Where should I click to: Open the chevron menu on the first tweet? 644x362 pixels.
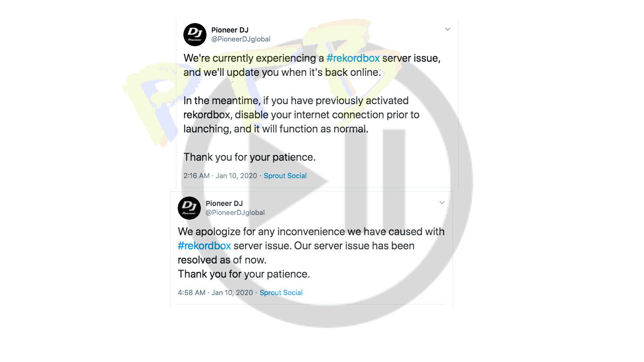447,29
